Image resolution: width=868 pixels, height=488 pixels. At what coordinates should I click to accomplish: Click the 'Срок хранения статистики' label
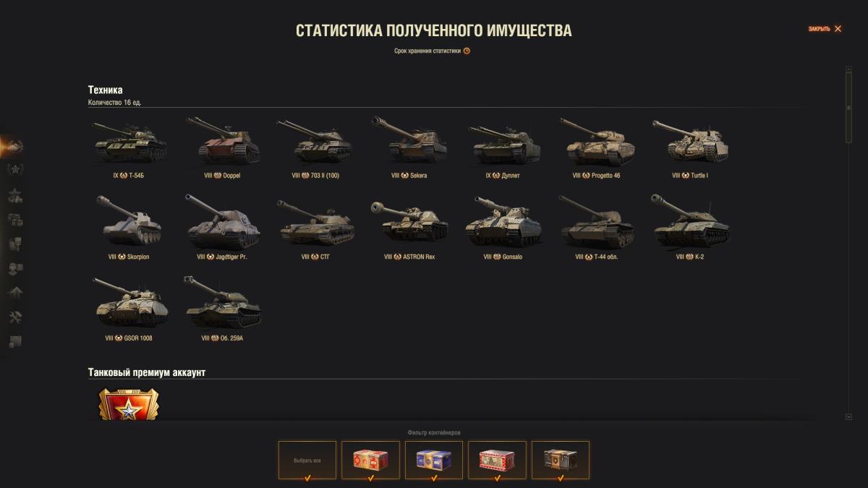point(427,51)
